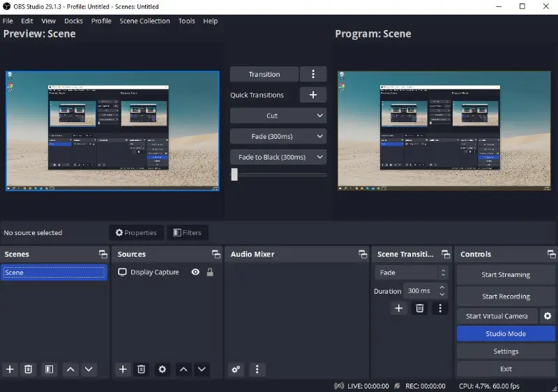Open Settings from Controls dock

tap(506, 352)
